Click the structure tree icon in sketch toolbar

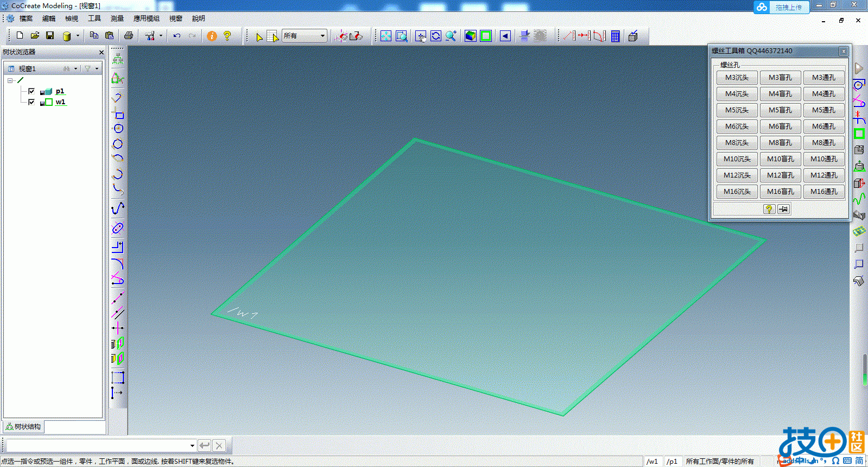click(x=118, y=59)
